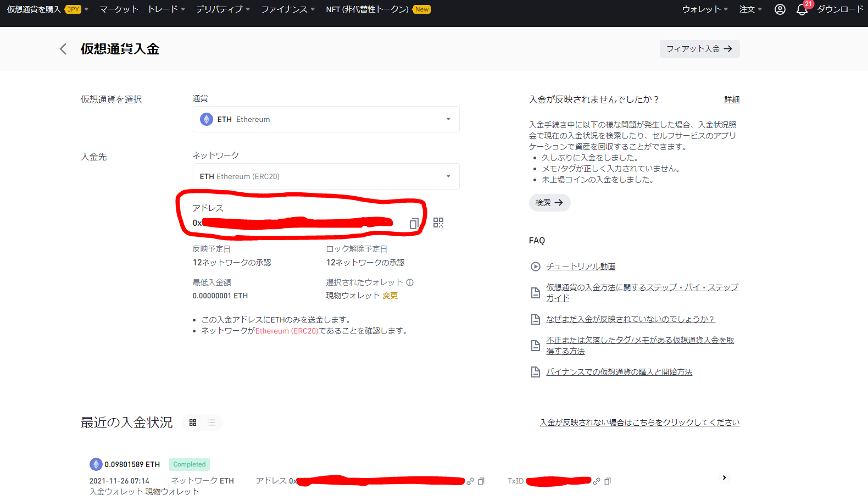
Task: Open バイナンスでの仮想通貨の購入と開始方法 link
Action: click(619, 372)
